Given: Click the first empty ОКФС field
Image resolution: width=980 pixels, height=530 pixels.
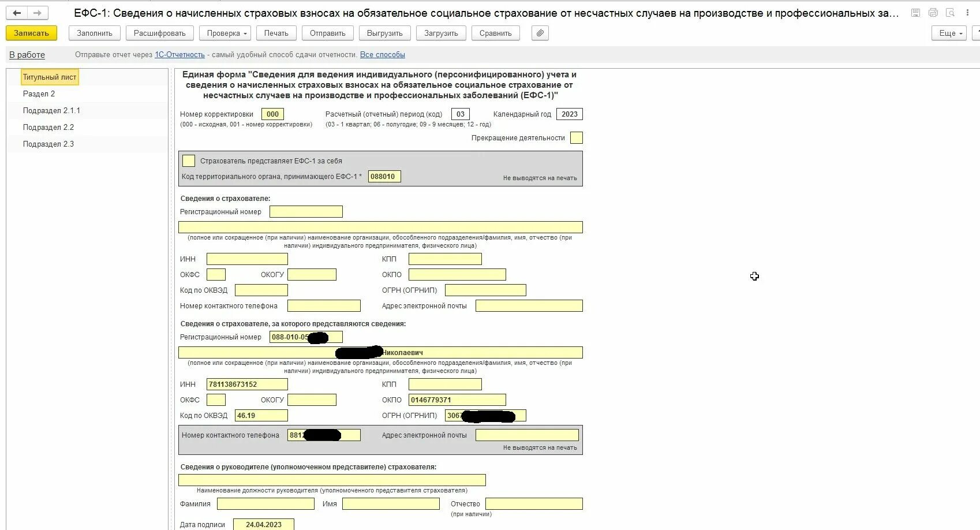Looking at the screenshot, I should pos(216,275).
